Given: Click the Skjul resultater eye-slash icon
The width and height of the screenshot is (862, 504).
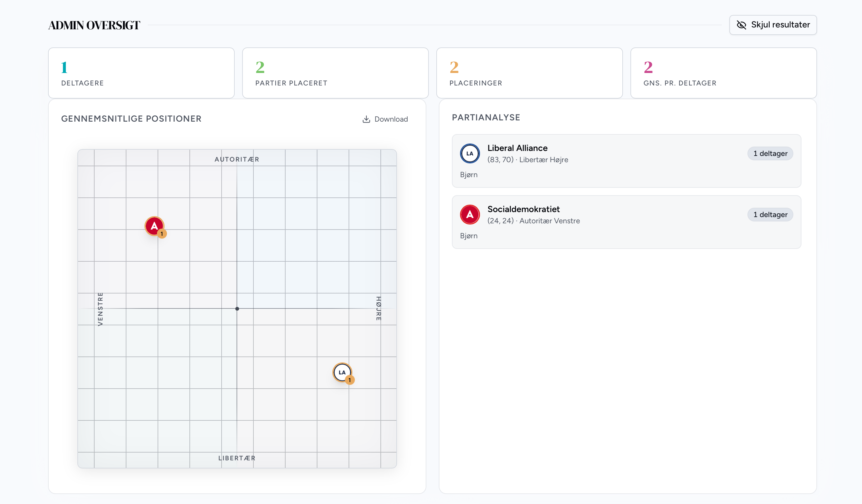Looking at the screenshot, I should click(741, 25).
